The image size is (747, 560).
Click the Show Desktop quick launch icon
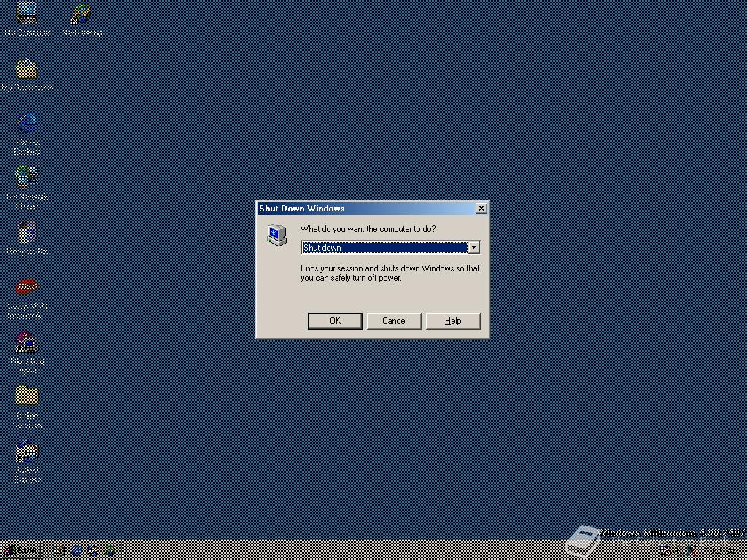point(59,551)
